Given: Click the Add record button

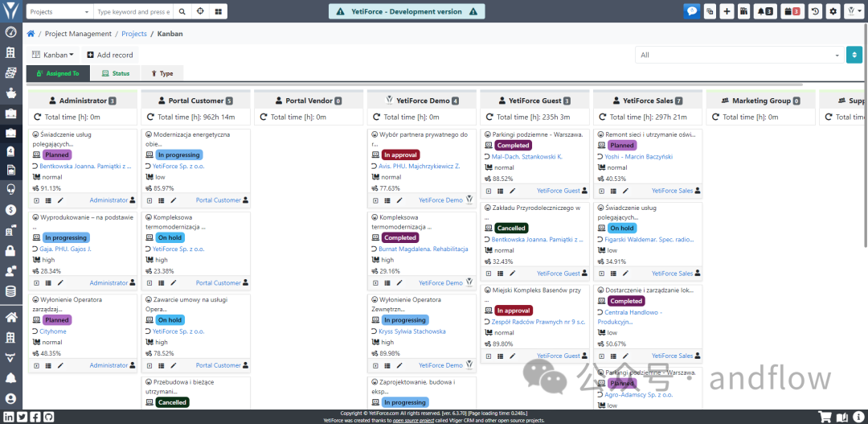Looking at the screenshot, I should [x=109, y=55].
